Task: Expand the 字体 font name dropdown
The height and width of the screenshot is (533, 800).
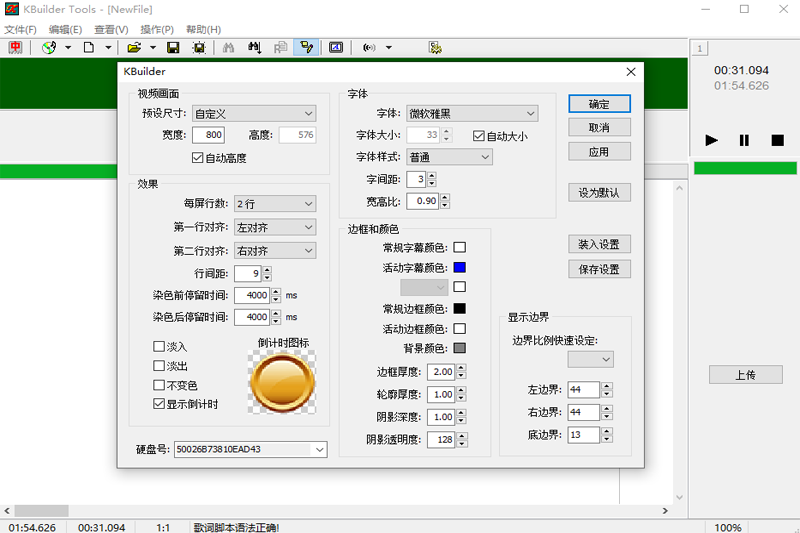Action: [472, 114]
